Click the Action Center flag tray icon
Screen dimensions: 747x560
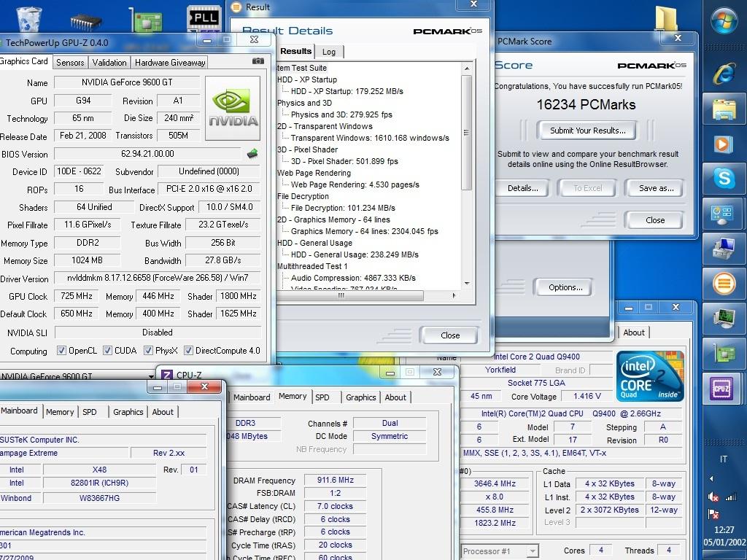[x=713, y=514]
